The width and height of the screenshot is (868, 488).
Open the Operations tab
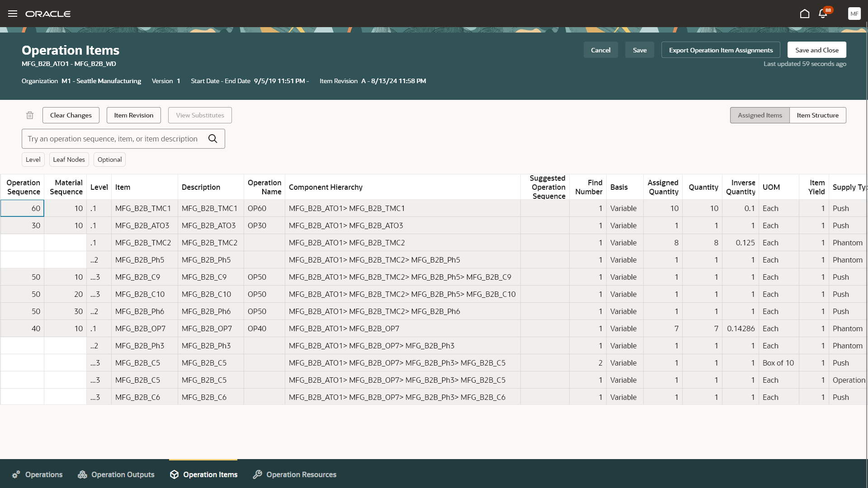pos(38,474)
